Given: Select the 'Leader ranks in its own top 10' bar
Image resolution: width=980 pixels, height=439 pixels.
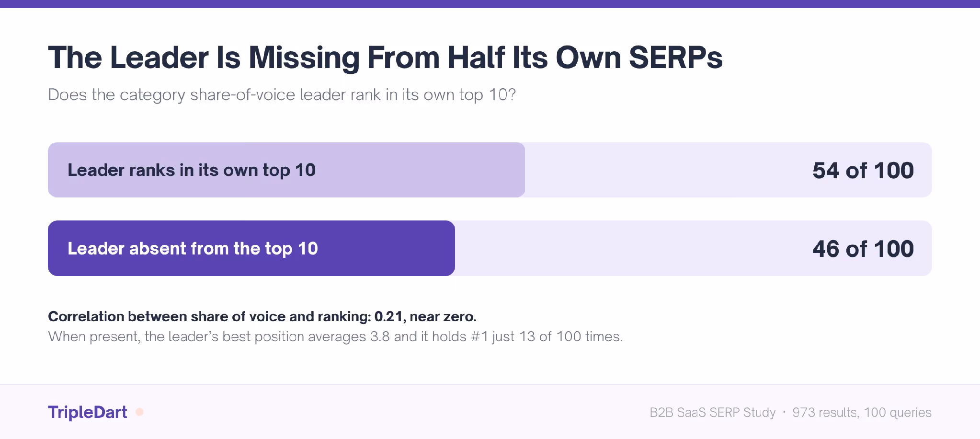Looking at the screenshot, I should point(490,170).
